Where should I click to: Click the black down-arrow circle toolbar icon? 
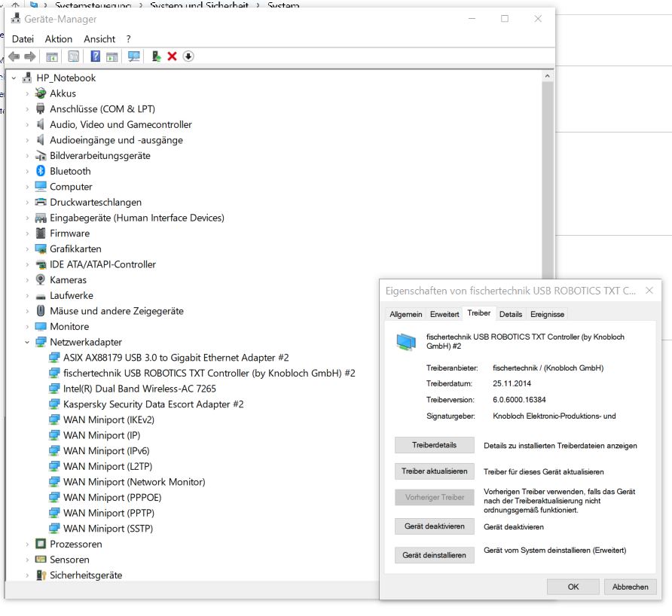(188, 56)
